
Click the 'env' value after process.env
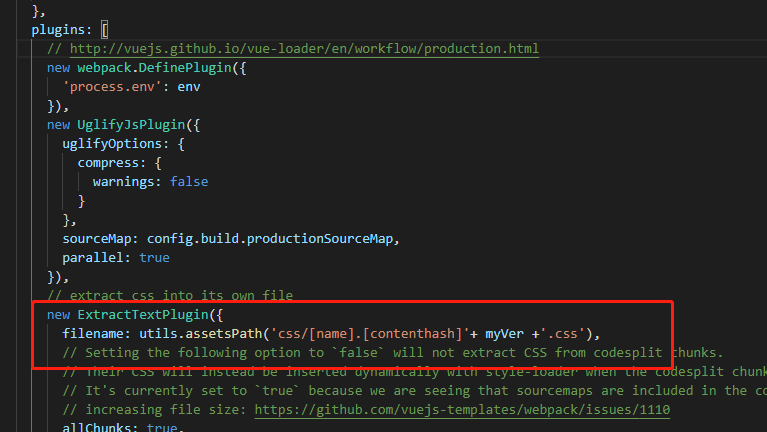tap(189, 87)
